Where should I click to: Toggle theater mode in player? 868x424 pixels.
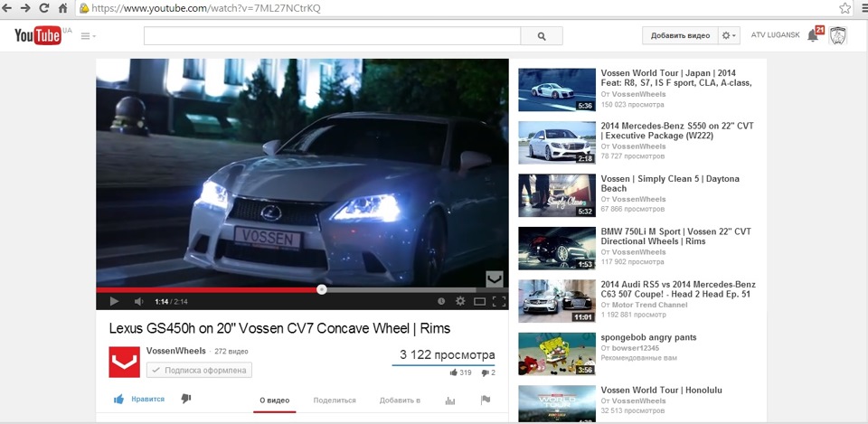[x=480, y=302]
